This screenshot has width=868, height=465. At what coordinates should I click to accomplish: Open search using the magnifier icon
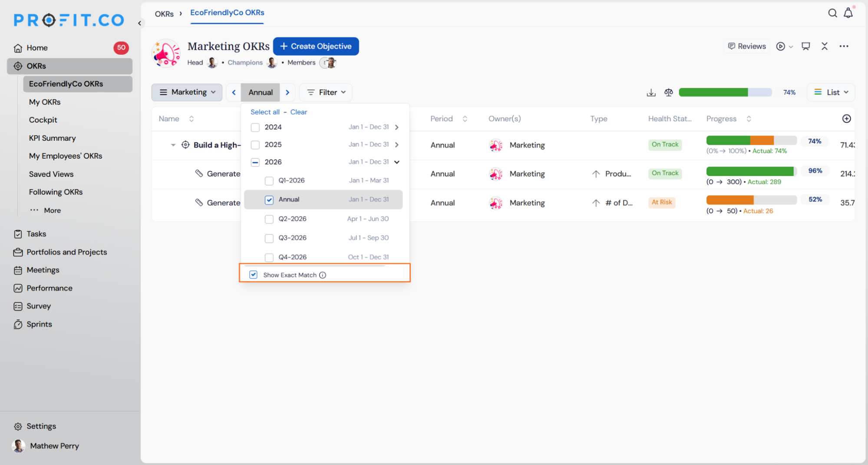pos(832,13)
